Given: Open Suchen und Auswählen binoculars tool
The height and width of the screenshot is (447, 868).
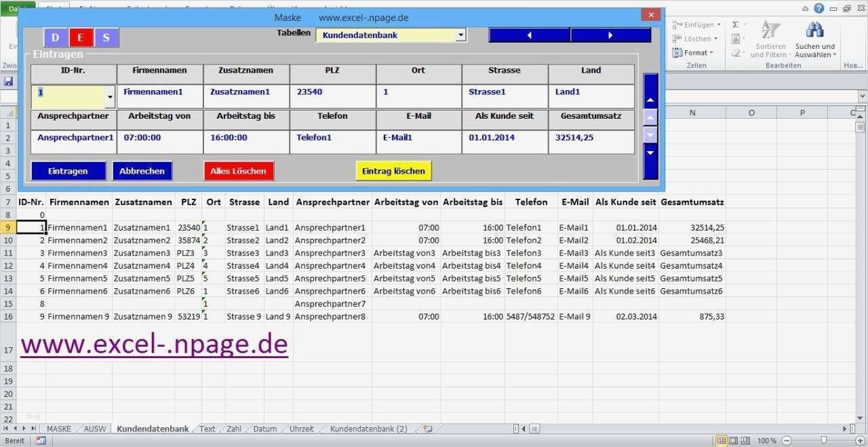Looking at the screenshot, I should (814, 29).
